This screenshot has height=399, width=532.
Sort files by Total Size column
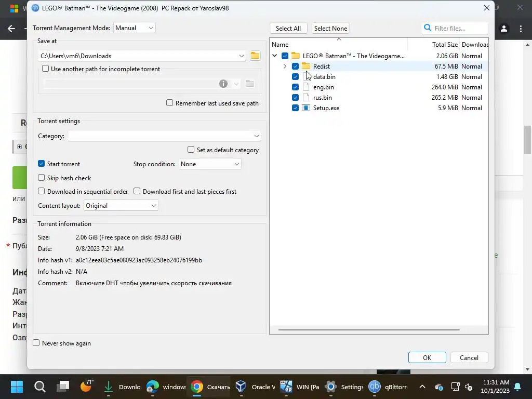coord(433,45)
